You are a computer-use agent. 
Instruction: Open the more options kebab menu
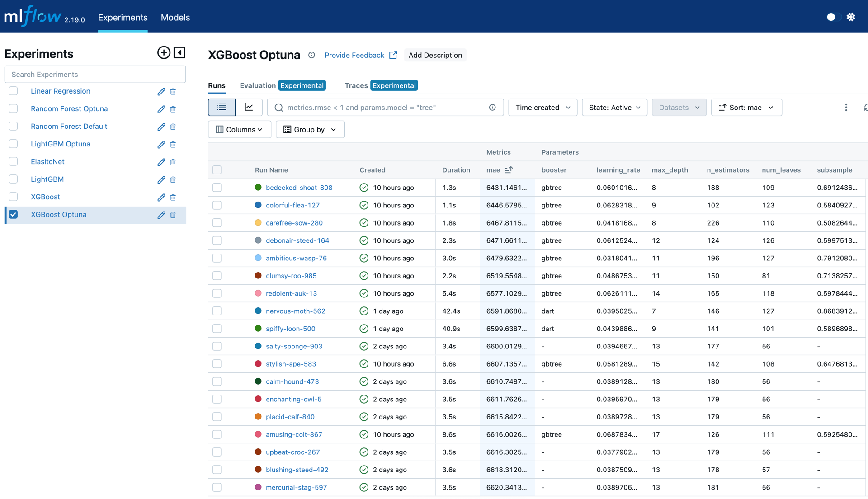pos(846,107)
